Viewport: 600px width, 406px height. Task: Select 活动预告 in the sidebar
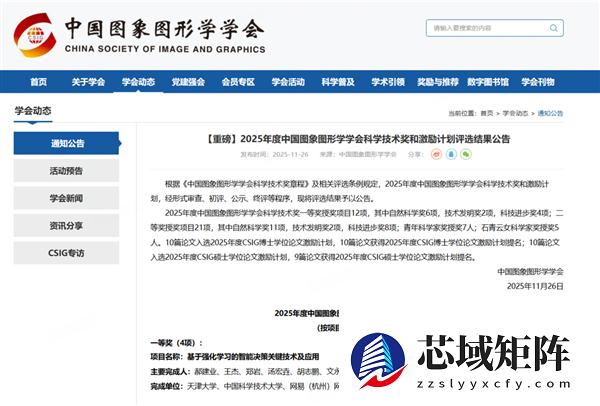click(x=66, y=171)
